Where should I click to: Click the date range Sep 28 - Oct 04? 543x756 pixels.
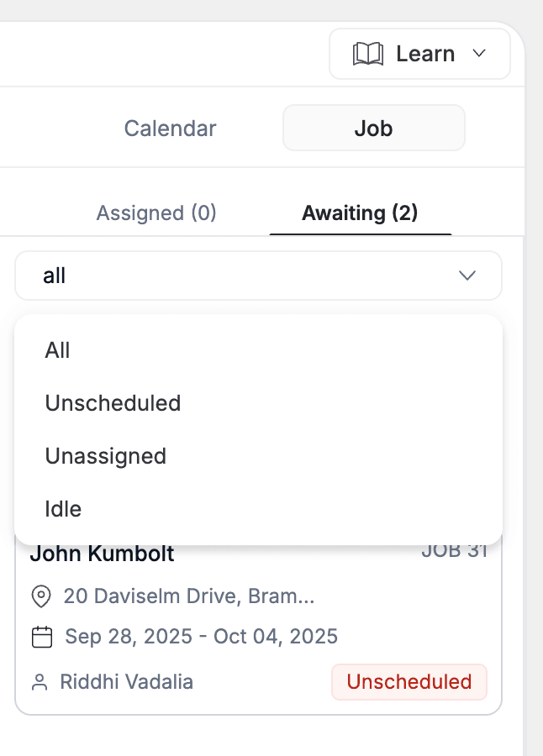click(200, 637)
